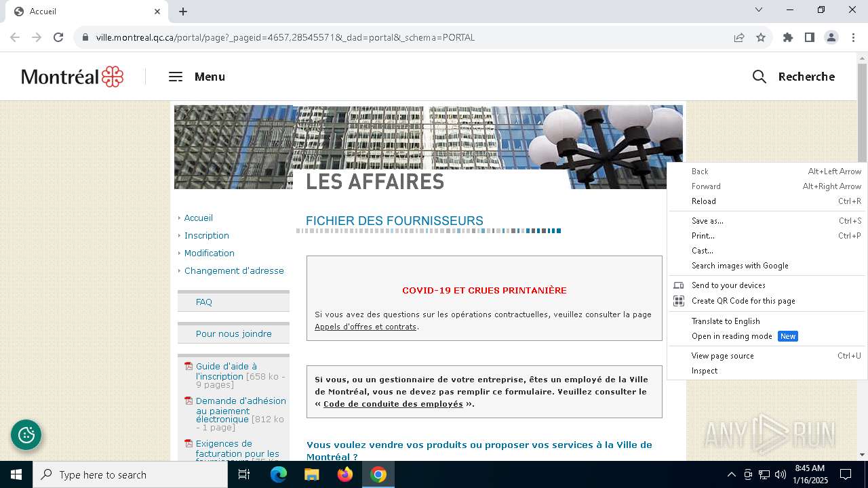Screen dimensions: 868x488
Task: Click the volume speaker tray icon
Action: tap(780, 474)
